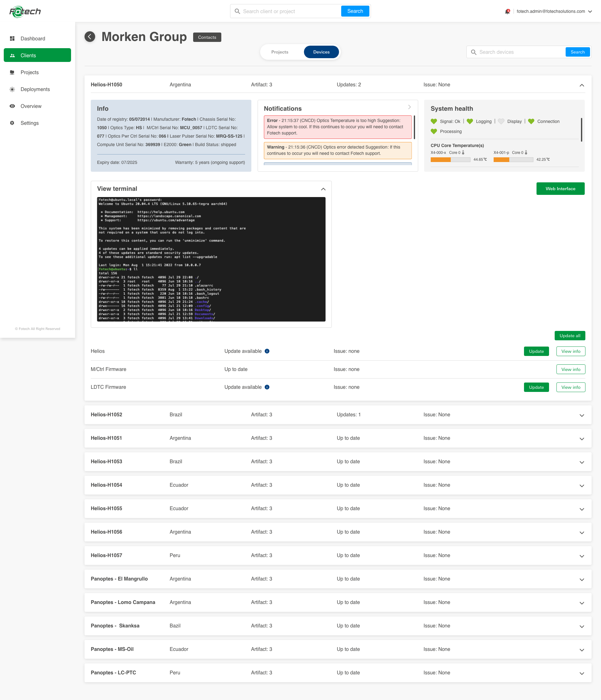
Task: Click the back arrow beside Morken Group
Action: pyautogui.click(x=90, y=37)
